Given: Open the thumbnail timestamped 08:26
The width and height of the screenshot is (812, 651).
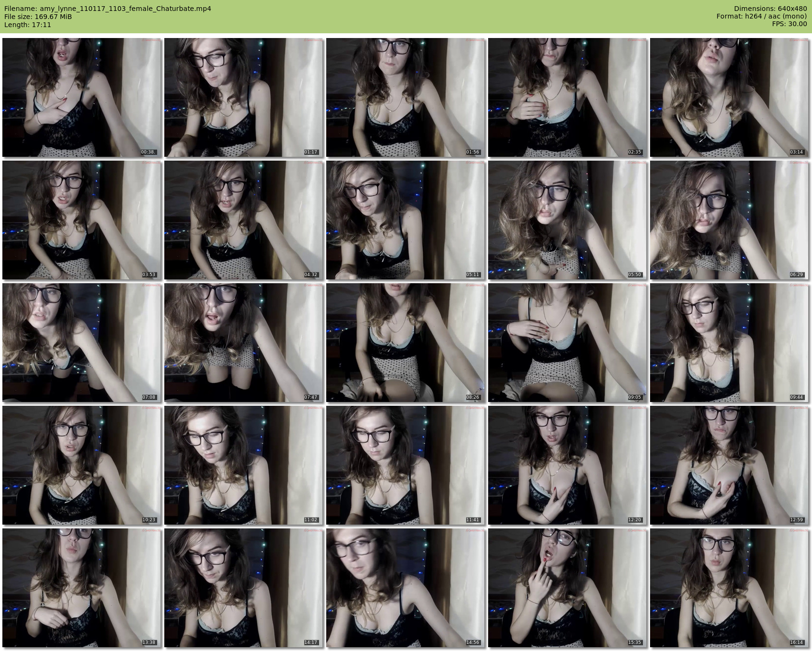Looking at the screenshot, I should (406, 343).
